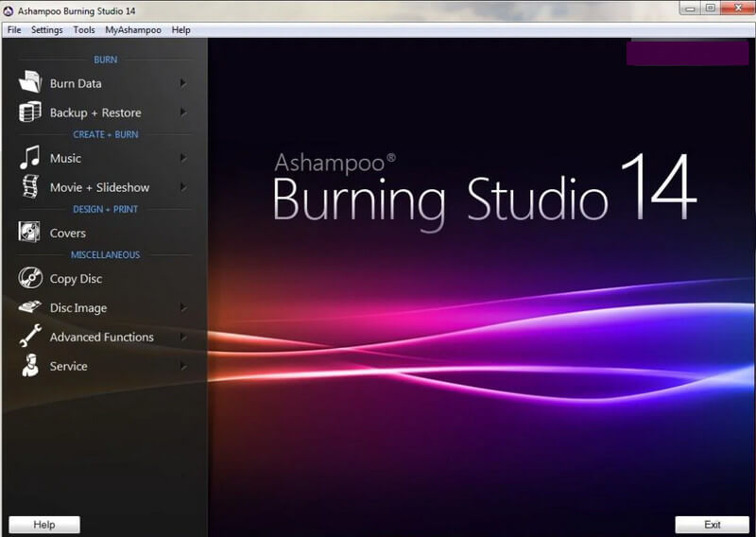Expand the Disc Image submenu arrow
The image size is (756, 537).
pos(182,307)
